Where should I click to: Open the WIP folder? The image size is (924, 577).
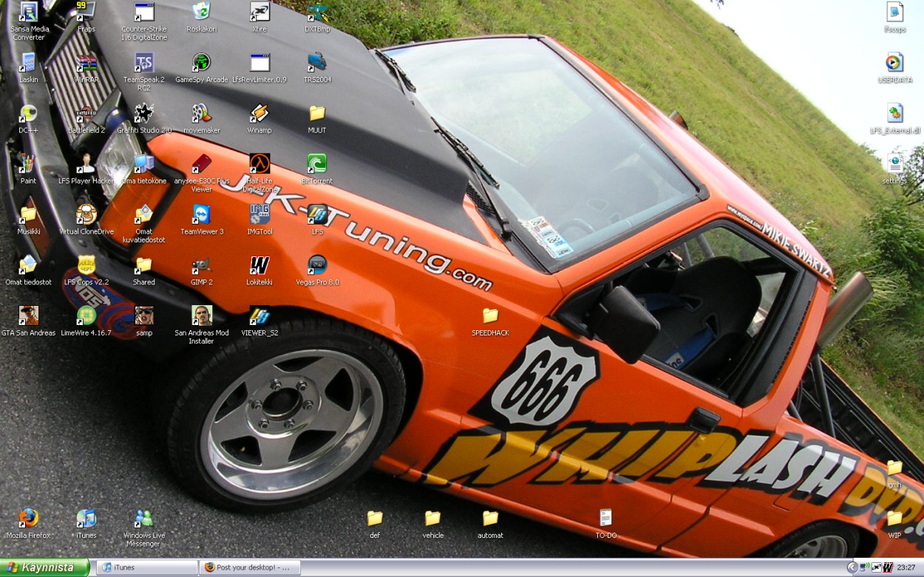(x=894, y=519)
